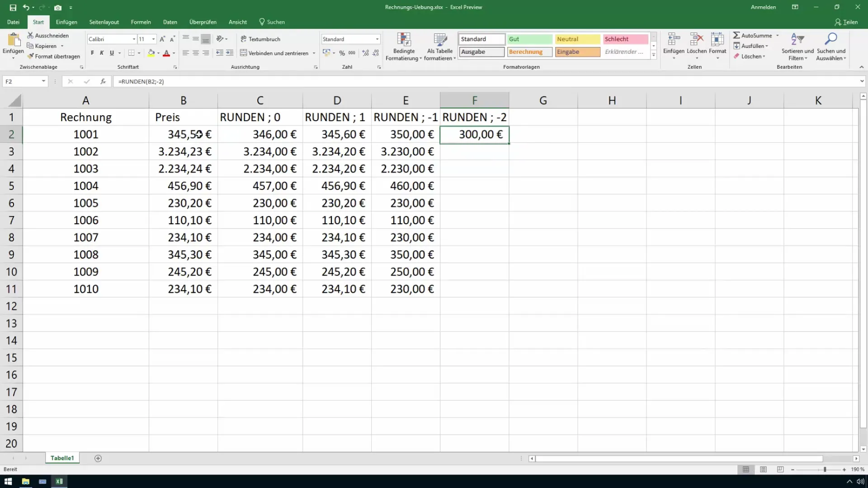Toggle middle vertical alignment
Viewport: 868px width, 488px height.
point(196,39)
